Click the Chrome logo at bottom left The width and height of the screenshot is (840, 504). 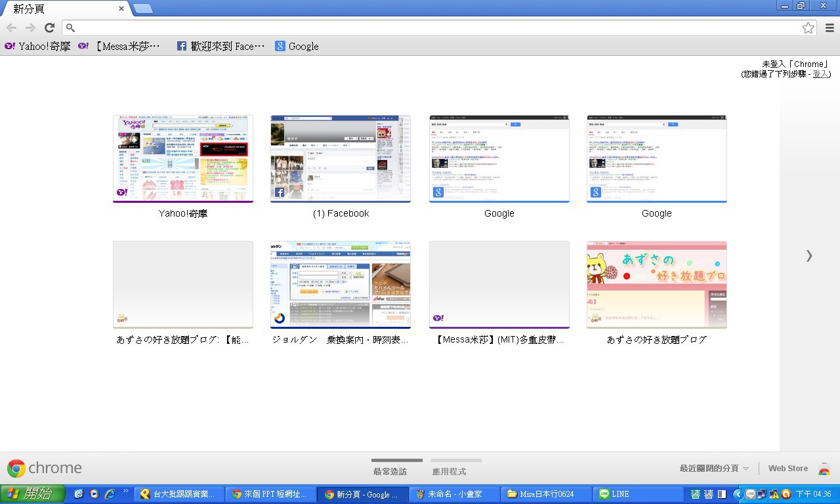16,468
